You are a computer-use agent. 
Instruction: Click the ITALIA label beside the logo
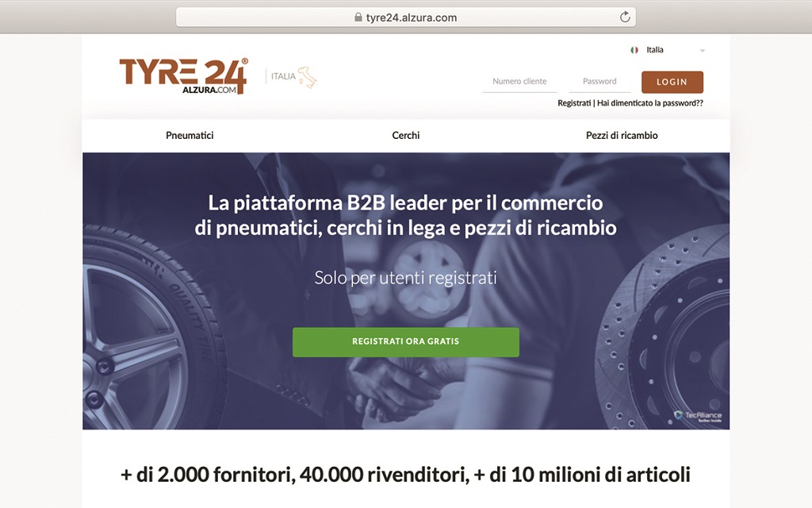pyautogui.click(x=283, y=76)
